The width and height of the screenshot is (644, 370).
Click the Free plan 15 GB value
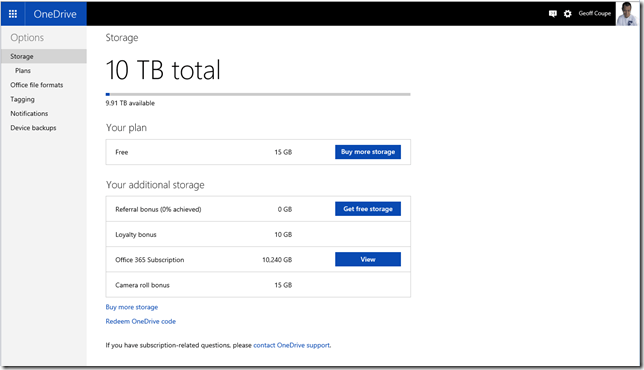point(283,152)
